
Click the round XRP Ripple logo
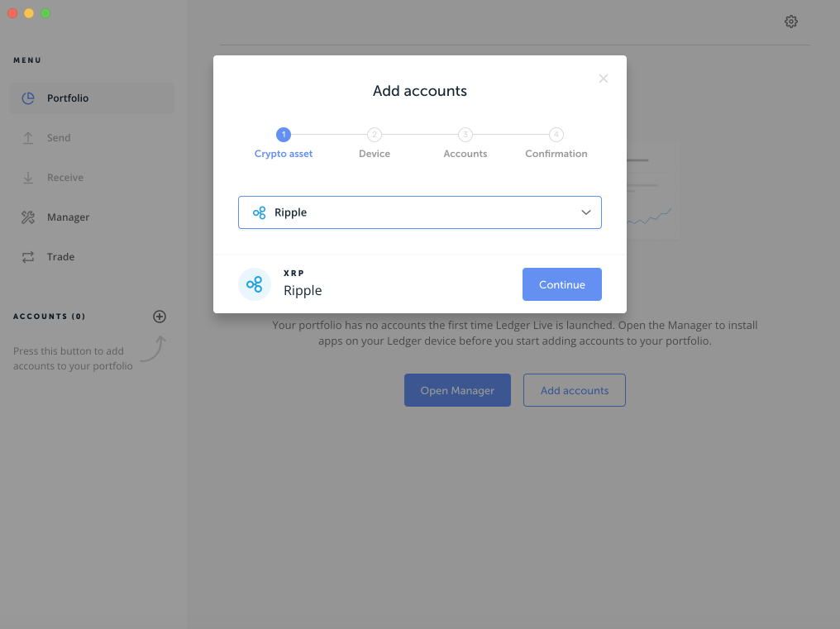(255, 284)
